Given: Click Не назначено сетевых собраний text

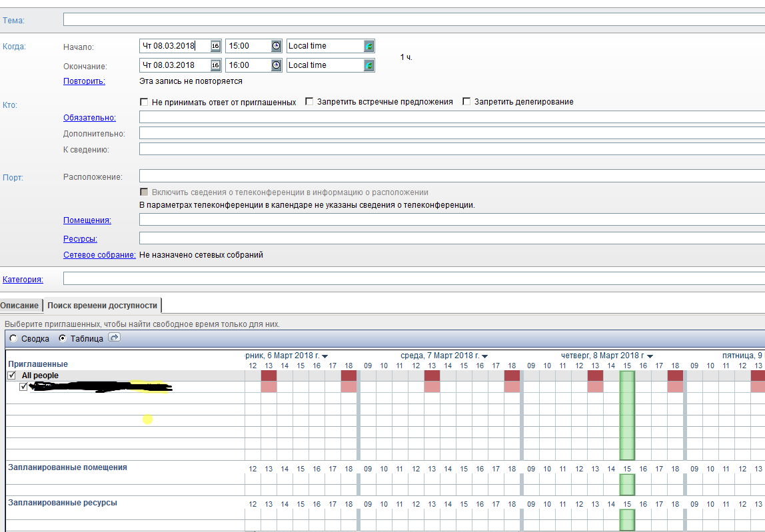Looking at the screenshot, I should click(x=201, y=254).
